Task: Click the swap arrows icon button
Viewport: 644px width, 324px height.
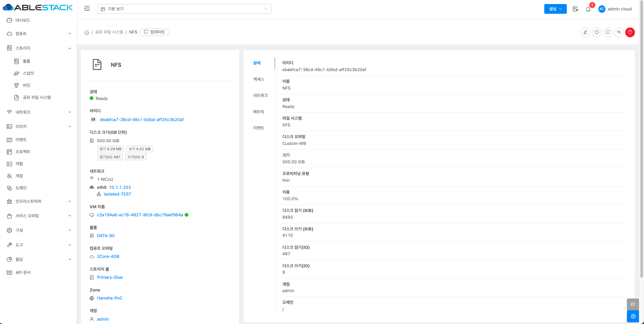Action: (x=619, y=32)
